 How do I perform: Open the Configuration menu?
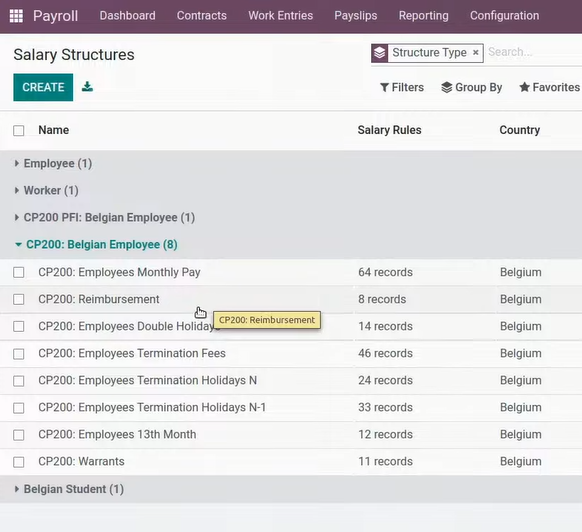pos(504,16)
